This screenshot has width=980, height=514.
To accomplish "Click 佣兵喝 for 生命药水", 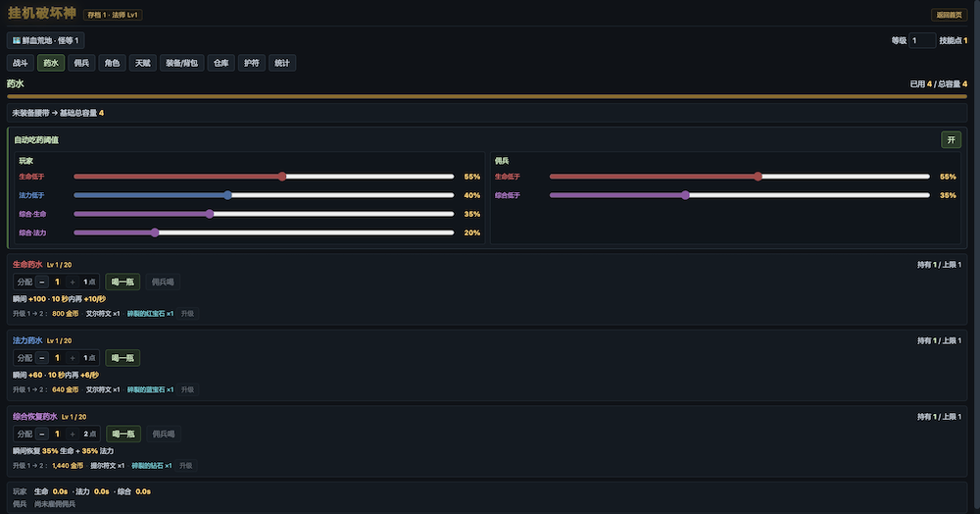I will pyautogui.click(x=163, y=282).
